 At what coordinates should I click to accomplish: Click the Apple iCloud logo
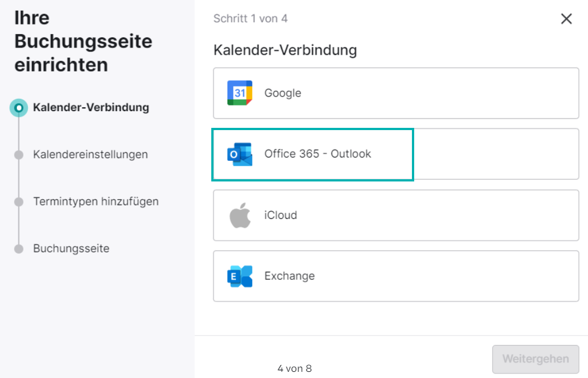tap(240, 216)
